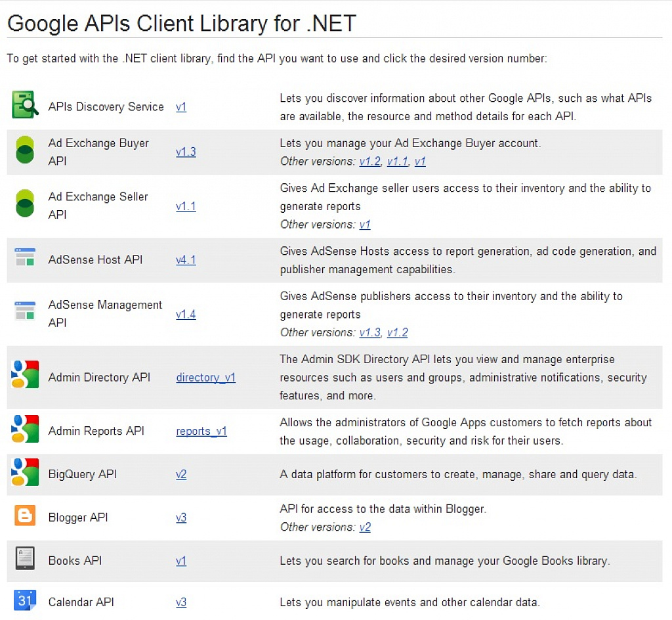The height and width of the screenshot is (620, 672).
Task: Click the description 'Lets you manage your Ad Exchange Buyer account.'
Action: coord(410,143)
